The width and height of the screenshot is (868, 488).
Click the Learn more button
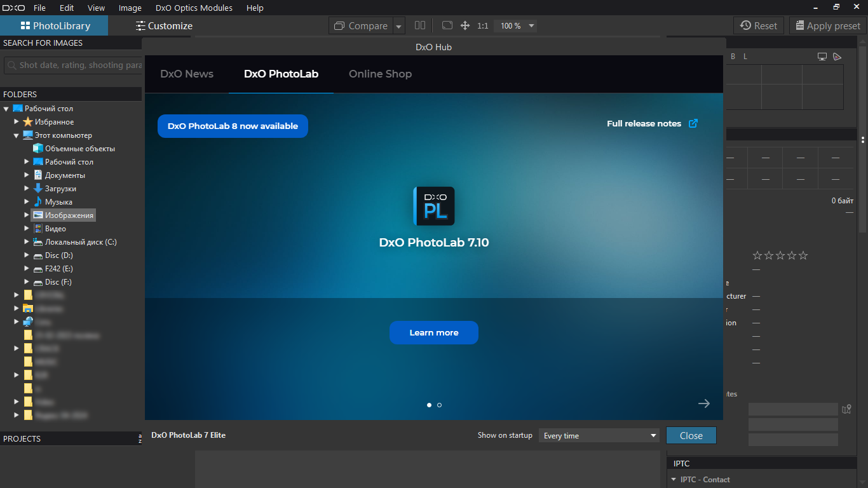click(434, 332)
